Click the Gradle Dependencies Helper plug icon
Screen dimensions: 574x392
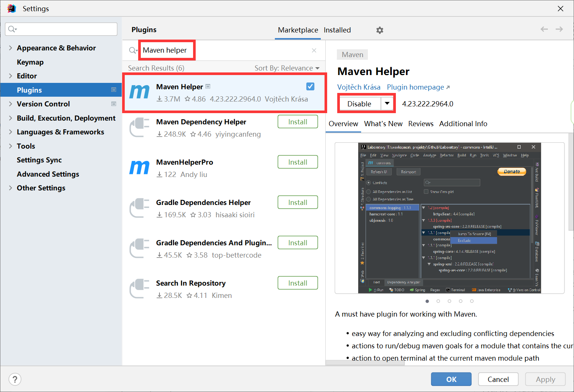pos(139,208)
